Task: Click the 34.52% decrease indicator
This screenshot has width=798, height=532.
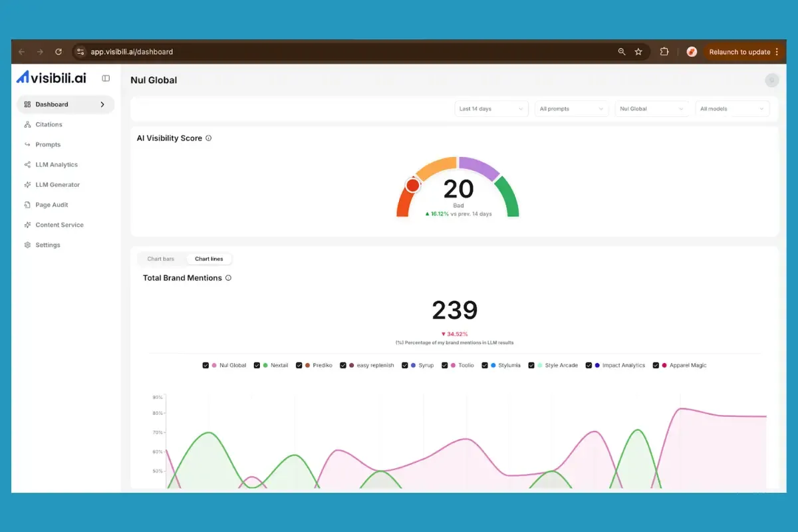Action: point(455,334)
